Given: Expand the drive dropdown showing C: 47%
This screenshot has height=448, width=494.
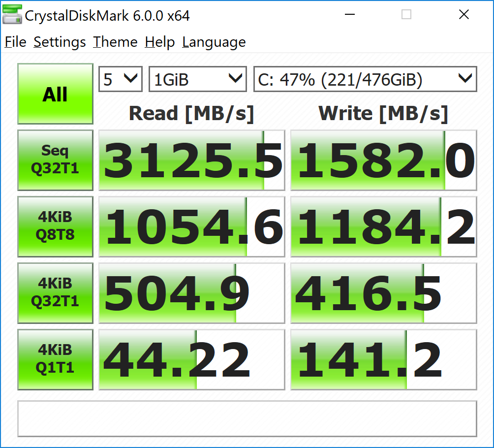Looking at the screenshot, I should (x=365, y=79).
